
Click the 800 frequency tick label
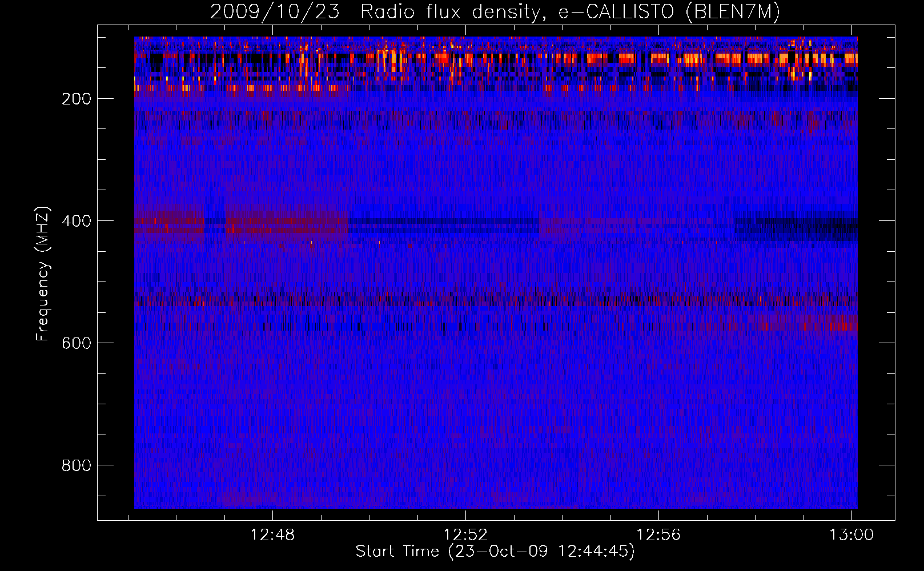coord(77,465)
